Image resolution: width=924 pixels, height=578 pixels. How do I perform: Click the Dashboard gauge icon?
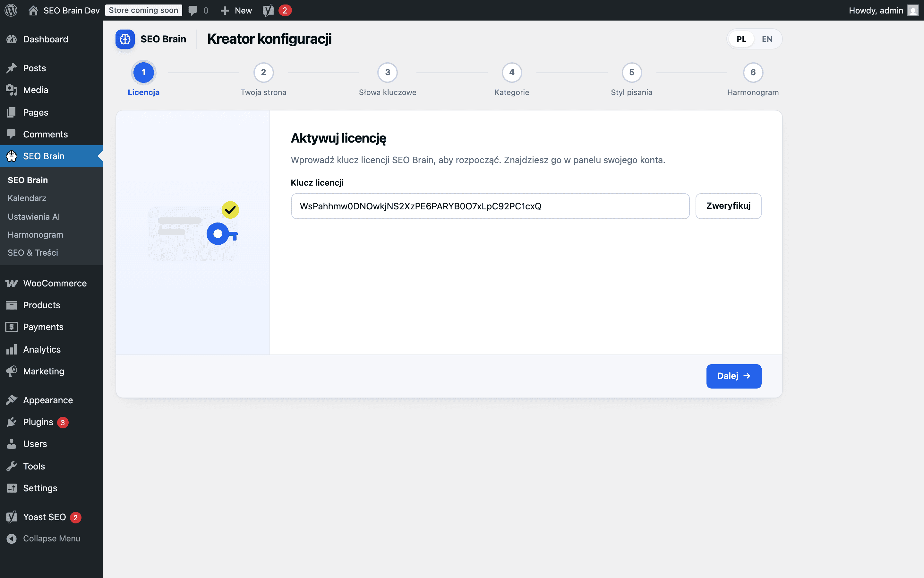point(12,39)
